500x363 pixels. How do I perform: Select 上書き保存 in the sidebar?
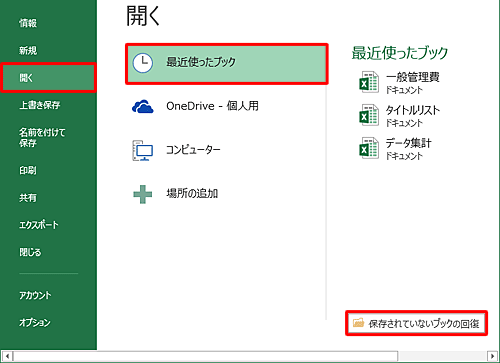(39, 105)
